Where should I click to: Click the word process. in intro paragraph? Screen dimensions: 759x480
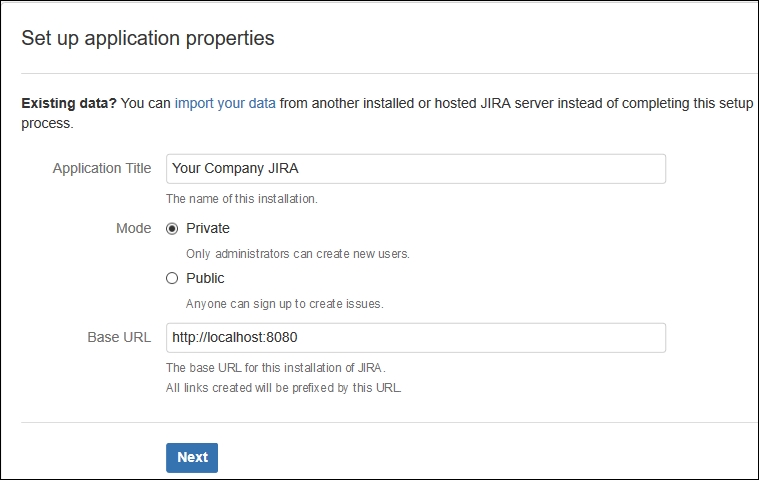(x=47, y=123)
